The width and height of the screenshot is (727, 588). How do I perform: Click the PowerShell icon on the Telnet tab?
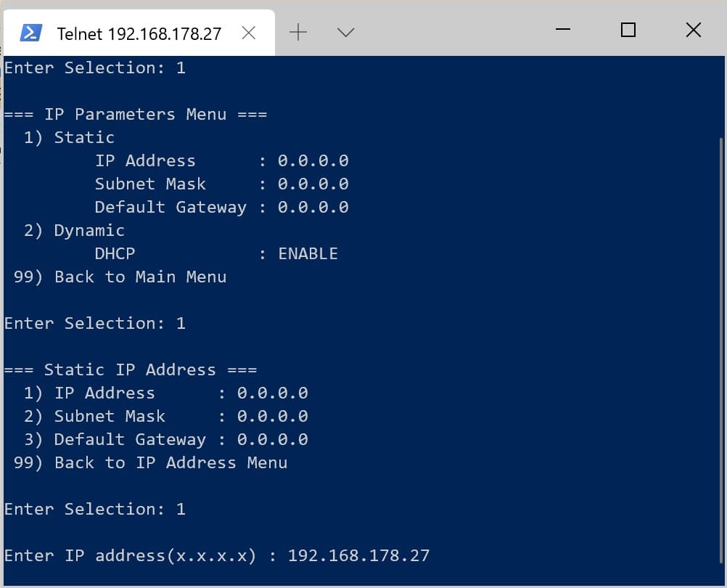coord(31,33)
